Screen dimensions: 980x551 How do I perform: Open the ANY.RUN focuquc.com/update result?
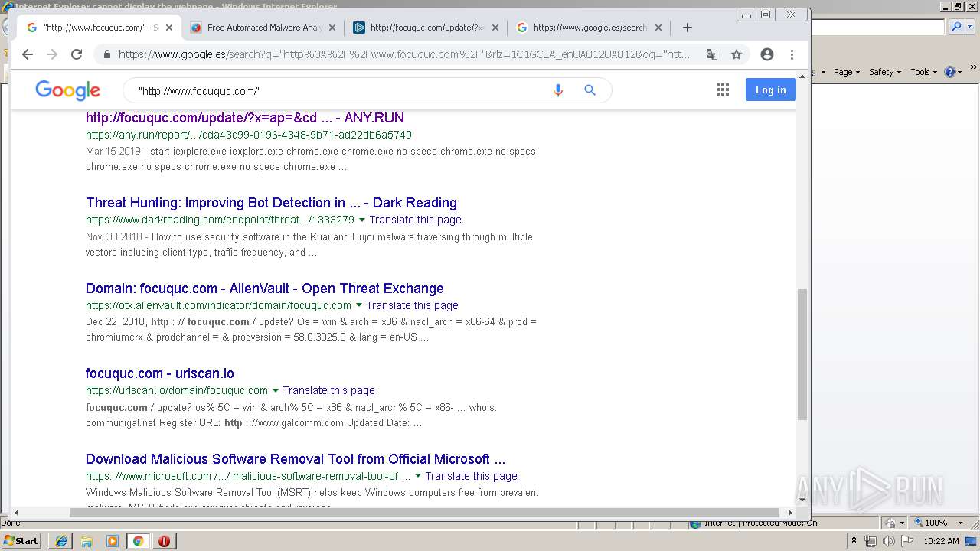[245, 118]
